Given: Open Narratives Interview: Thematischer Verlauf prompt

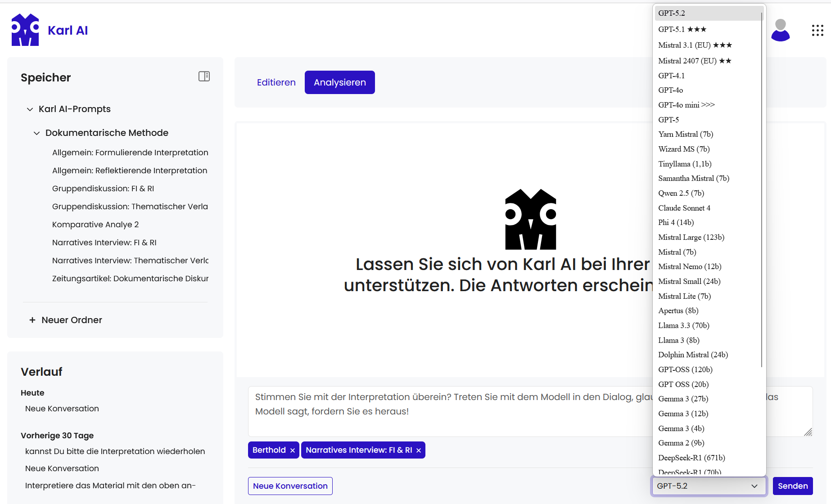Looking at the screenshot, I should tap(131, 261).
